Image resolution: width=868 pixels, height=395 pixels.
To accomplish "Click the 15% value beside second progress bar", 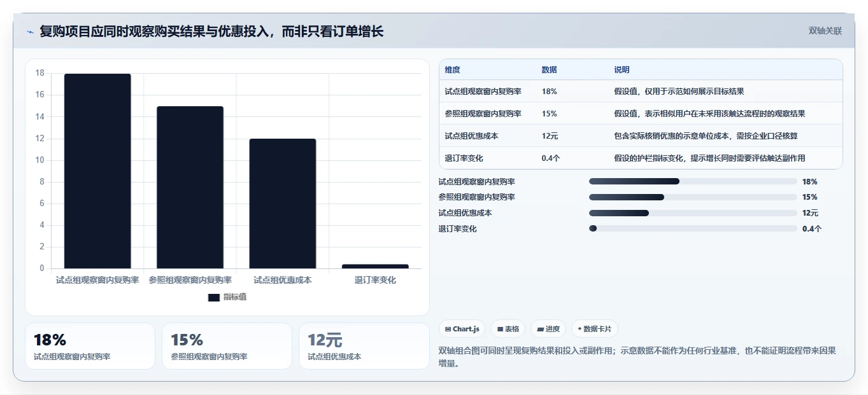I will [809, 197].
